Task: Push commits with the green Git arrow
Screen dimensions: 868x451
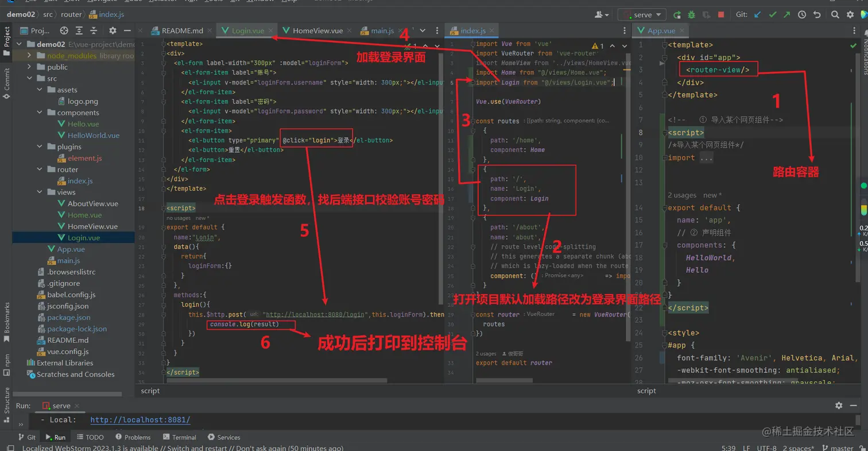Action: click(x=787, y=15)
